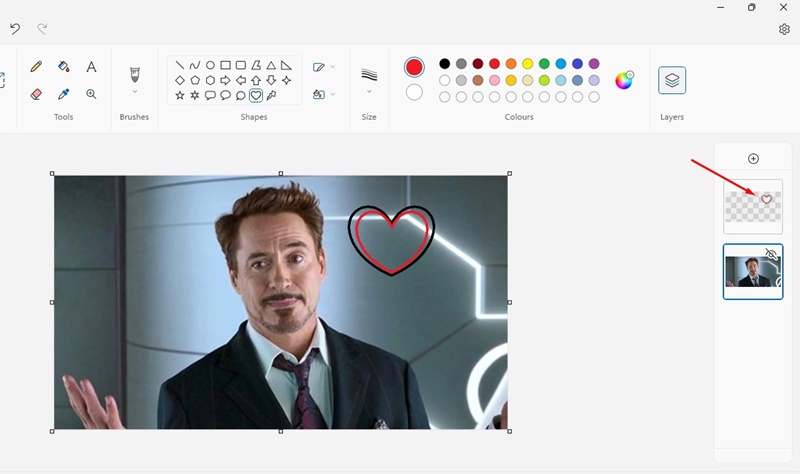Pick the brown colour swatch

[x=478, y=80]
